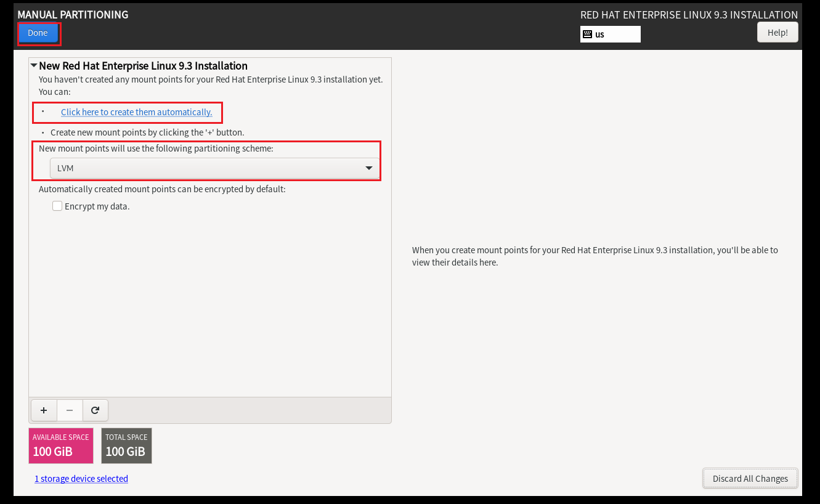The height and width of the screenshot is (504, 820).
Task: Click the Total Space 100 GiB box
Action: pyautogui.click(x=126, y=445)
